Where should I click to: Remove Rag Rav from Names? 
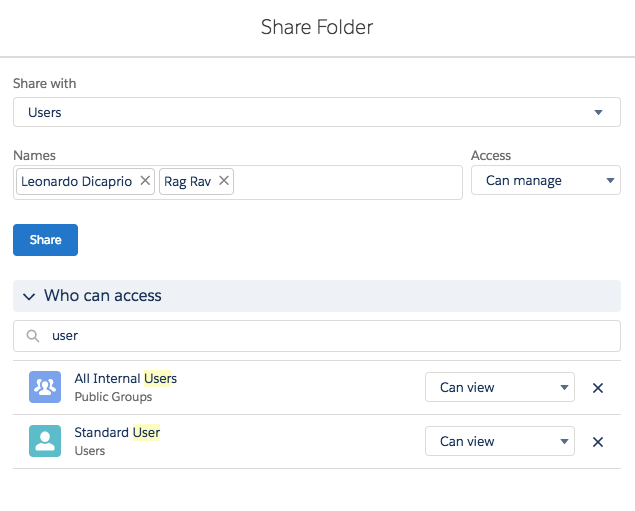[x=224, y=181]
